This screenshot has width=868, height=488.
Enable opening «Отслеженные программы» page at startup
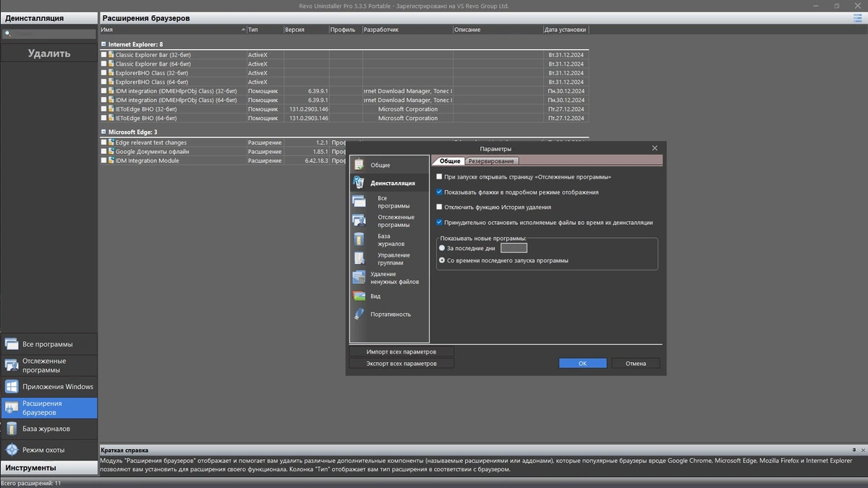tap(440, 176)
